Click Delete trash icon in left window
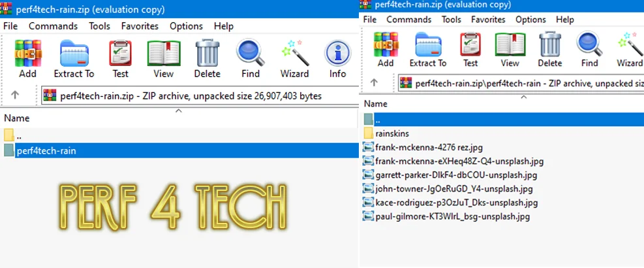 [207, 54]
